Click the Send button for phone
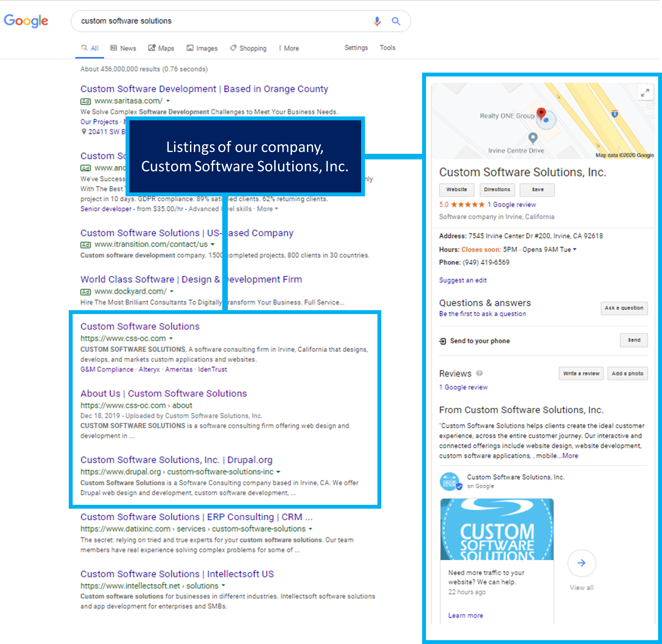This screenshot has height=644, width=662. point(634,340)
